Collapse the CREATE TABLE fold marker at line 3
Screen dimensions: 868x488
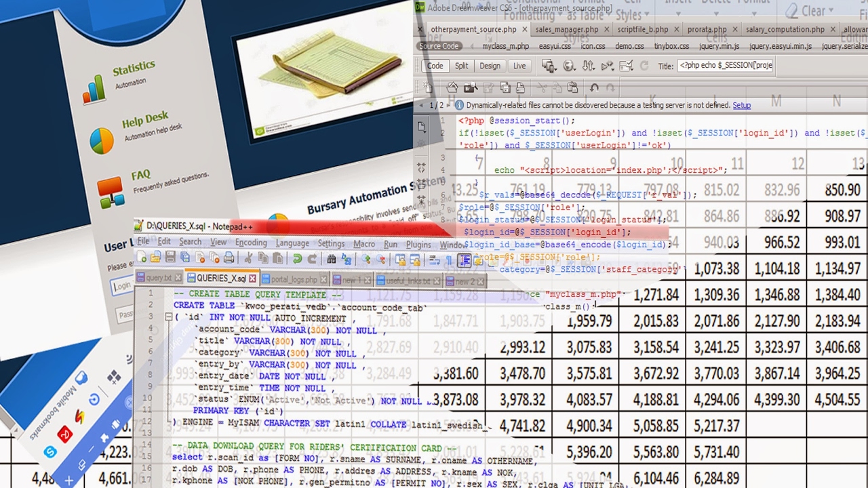point(168,317)
